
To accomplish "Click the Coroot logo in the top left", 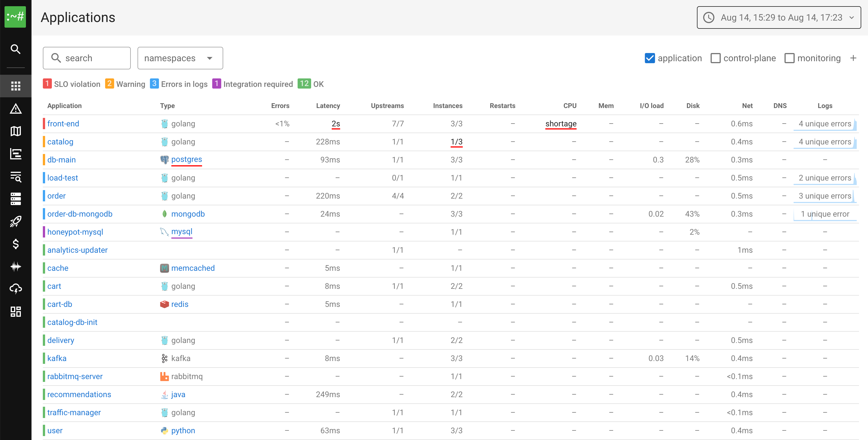I will tap(15, 17).
